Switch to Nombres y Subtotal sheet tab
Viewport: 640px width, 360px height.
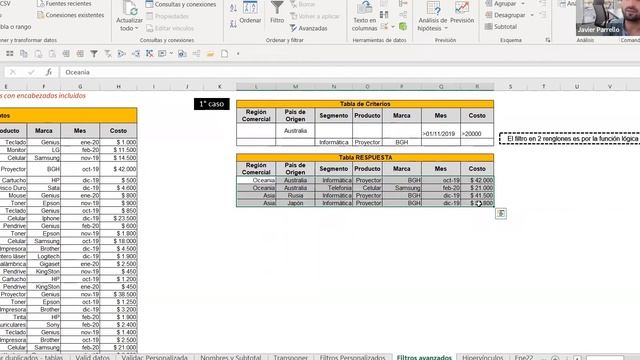click(x=231, y=357)
